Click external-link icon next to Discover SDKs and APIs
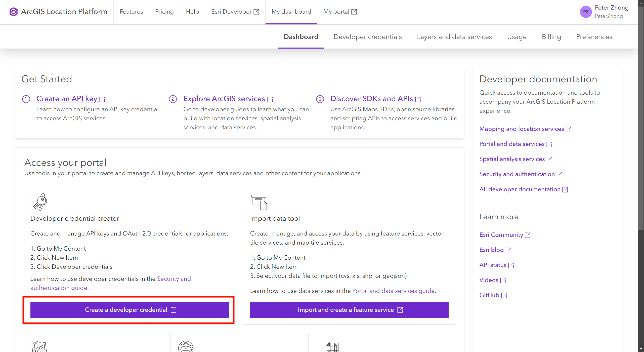This screenshot has height=352, width=644. point(418,99)
